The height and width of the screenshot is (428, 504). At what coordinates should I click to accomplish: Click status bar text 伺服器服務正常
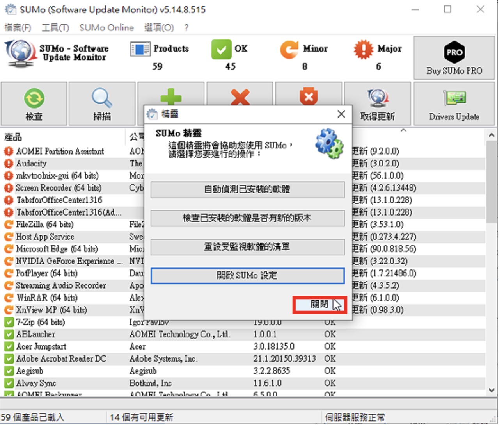(x=355, y=417)
